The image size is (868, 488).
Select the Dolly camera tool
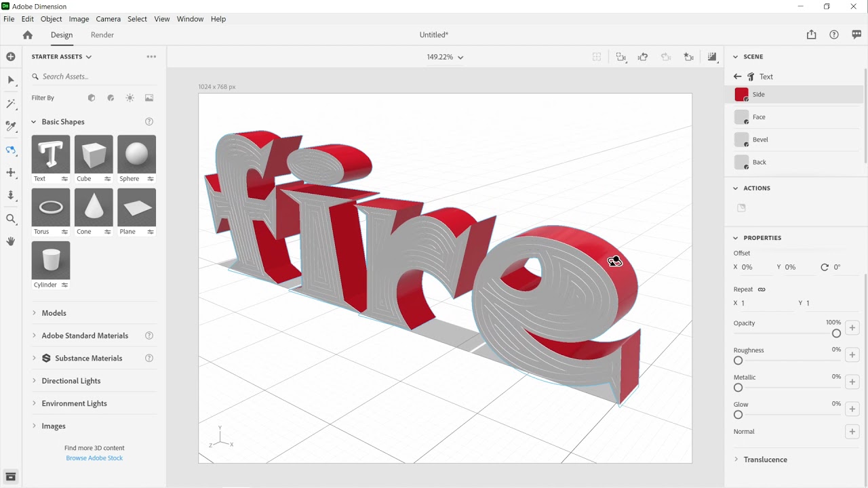pos(11,196)
